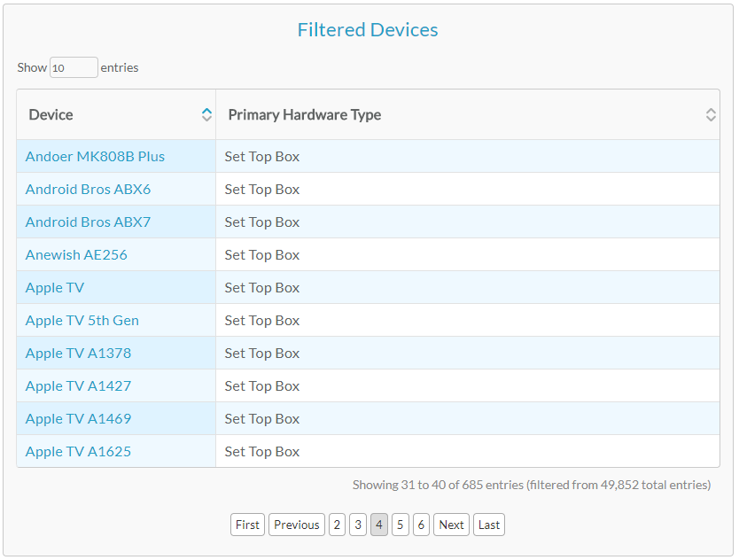Viewport: 739px width, 560px height.
Task: Open Apple TV 5th Gen link
Action: click(82, 321)
